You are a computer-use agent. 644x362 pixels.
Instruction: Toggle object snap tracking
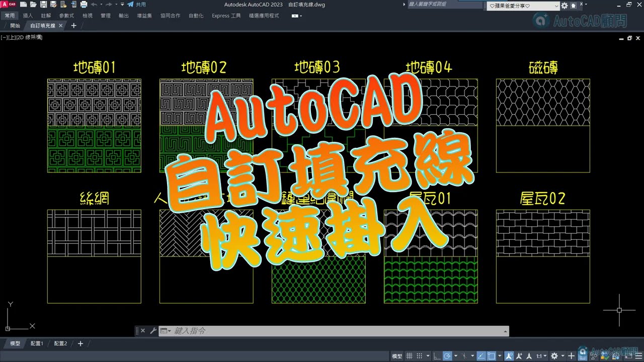coord(482,356)
